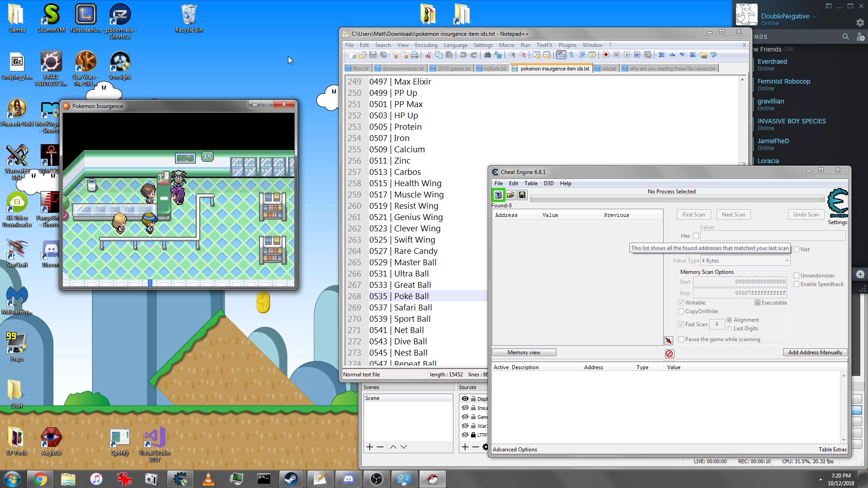Screen dimensions: 868x488
Task: Toggle Pause the game while scanning
Action: click(681, 339)
